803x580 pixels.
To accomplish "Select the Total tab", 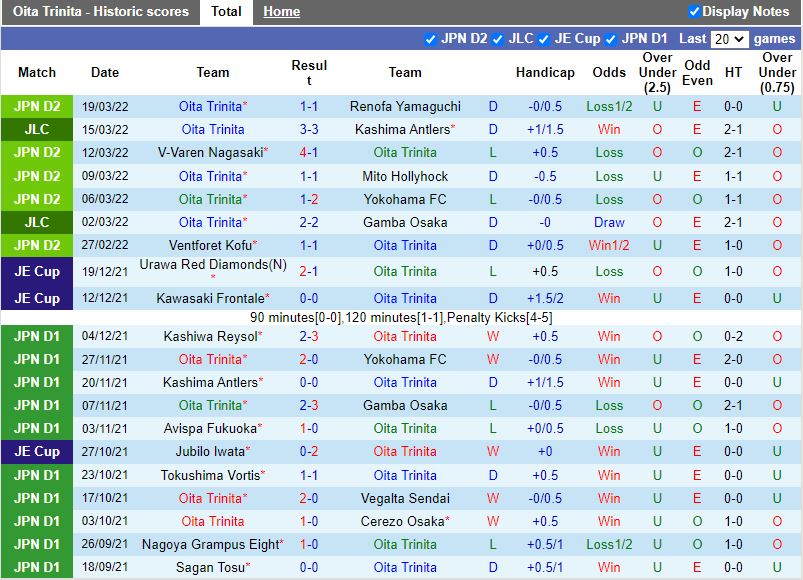I will [226, 12].
